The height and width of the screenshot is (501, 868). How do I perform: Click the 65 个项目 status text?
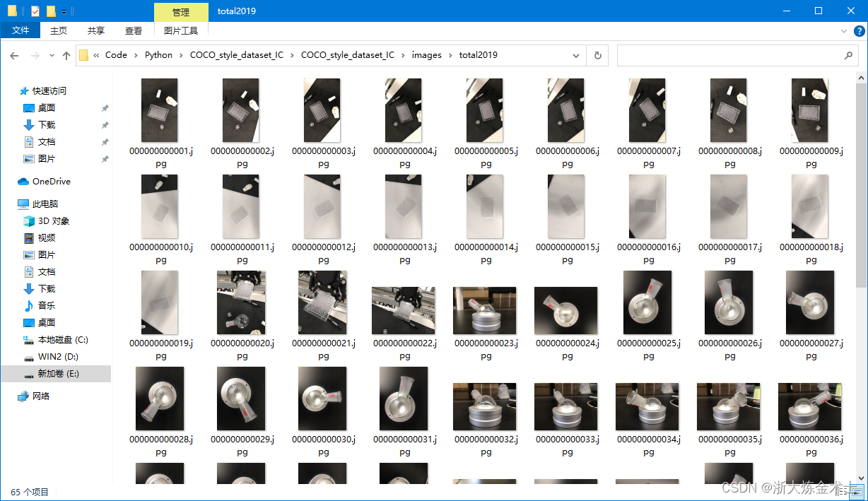(x=30, y=492)
